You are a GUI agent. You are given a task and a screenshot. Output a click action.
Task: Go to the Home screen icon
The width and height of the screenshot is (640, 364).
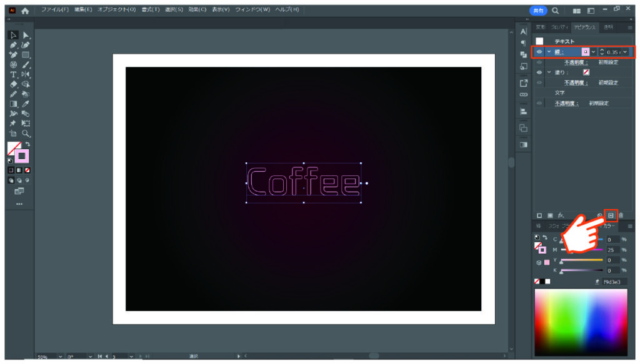25,11
